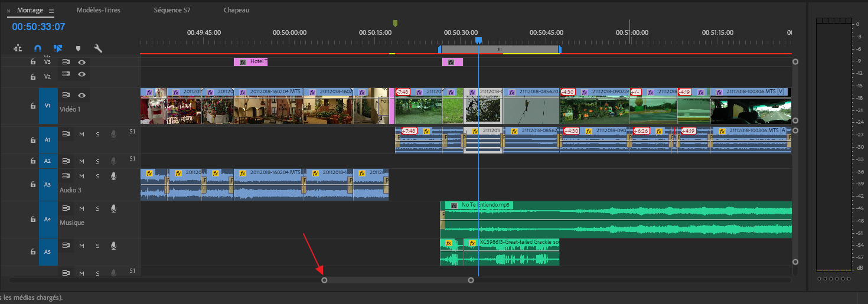The width and height of the screenshot is (868, 304).
Task: Toggle eye visibility on track V2
Action: [81, 74]
